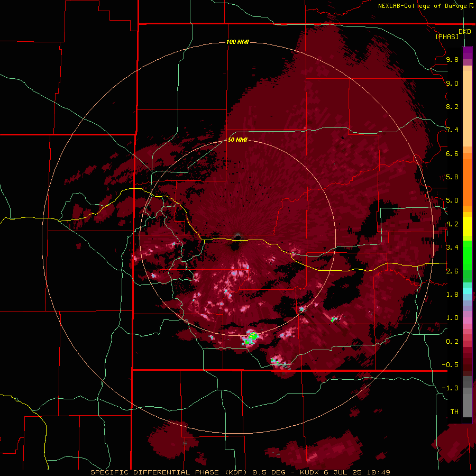Screen dimensions: 476x476
Task: Click the -1.3 value on color scale
Action: (450, 388)
